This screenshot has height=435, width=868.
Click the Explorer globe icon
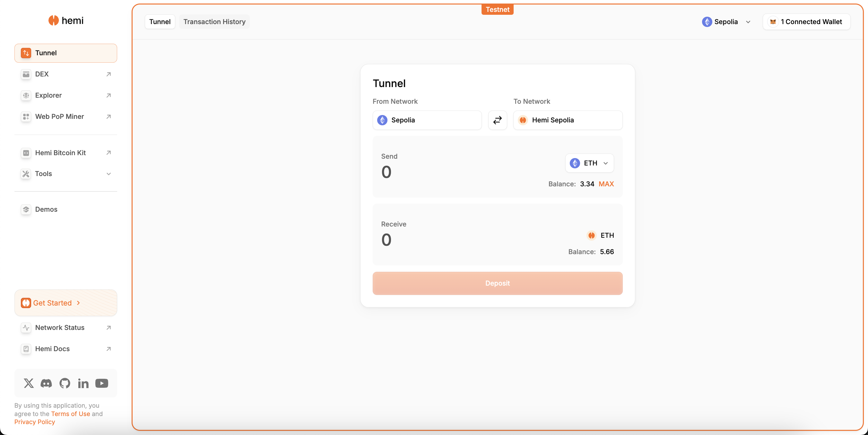click(26, 95)
